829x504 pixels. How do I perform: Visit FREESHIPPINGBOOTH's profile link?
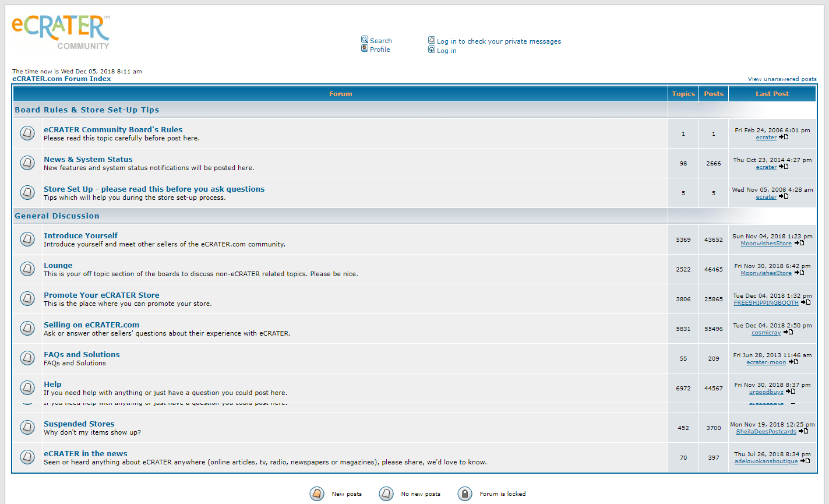[x=765, y=302]
